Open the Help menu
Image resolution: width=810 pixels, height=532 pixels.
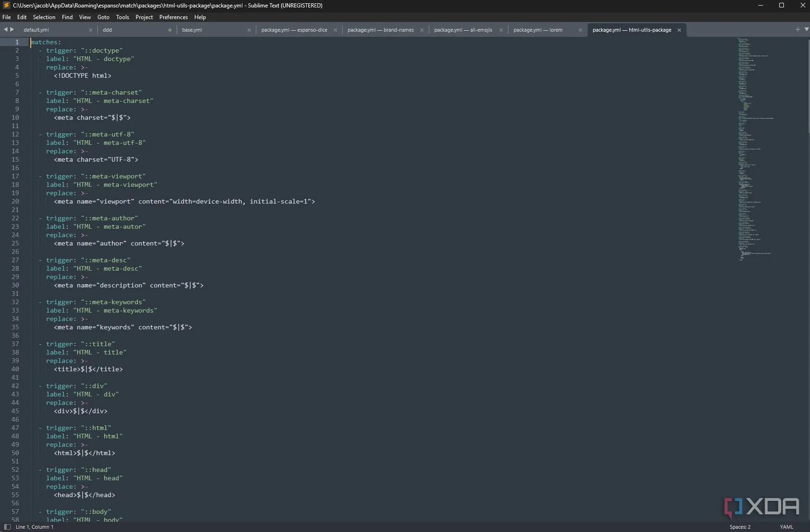(200, 17)
